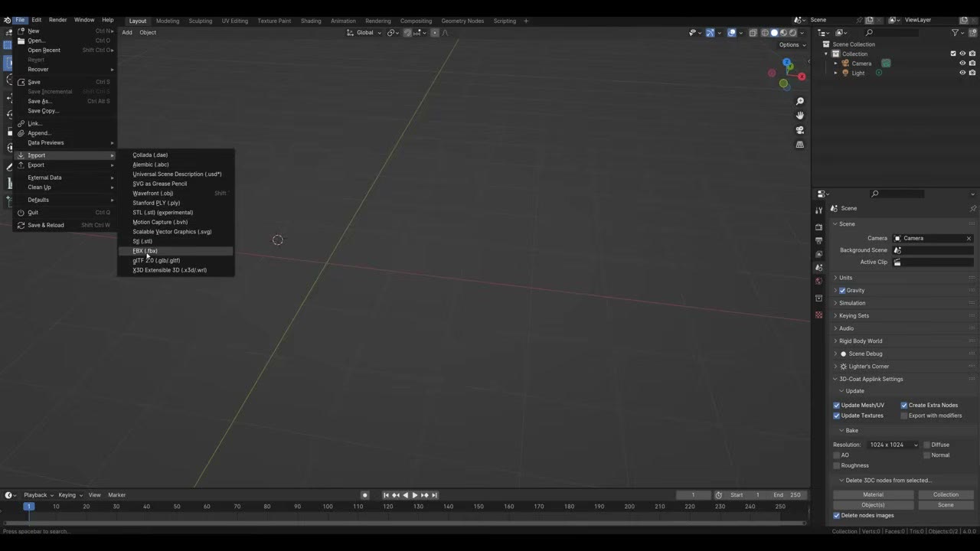This screenshot has height=551, width=980.
Task: Click the red X axis on navigation gizmo
Action: (x=802, y=77)
